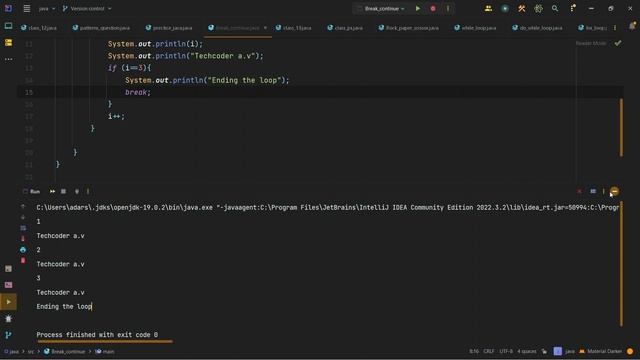
Task: Open the java project dropdown
Action: click(x=47, y=9)
